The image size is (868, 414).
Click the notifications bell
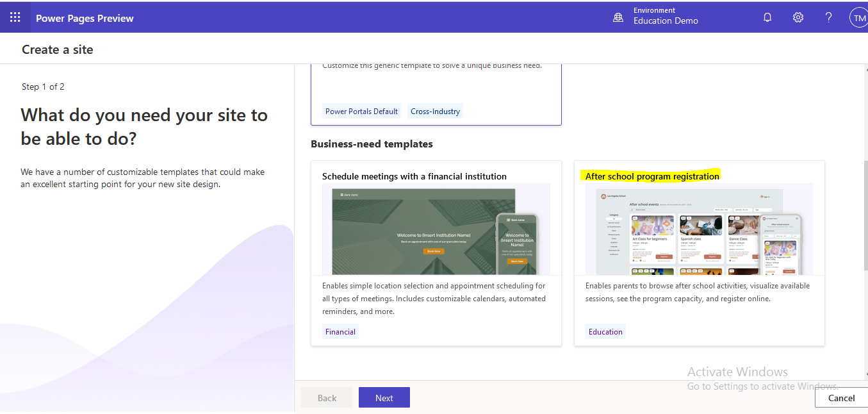(767, 17)
